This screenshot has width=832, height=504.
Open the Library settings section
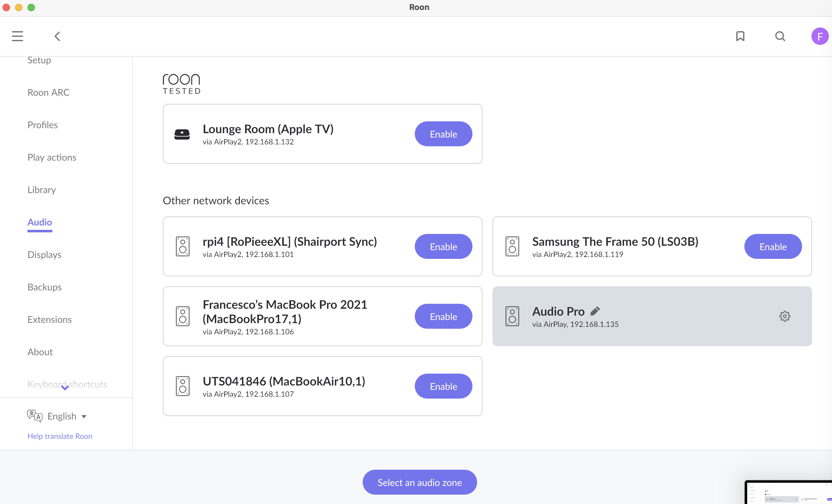pos(41,190)
